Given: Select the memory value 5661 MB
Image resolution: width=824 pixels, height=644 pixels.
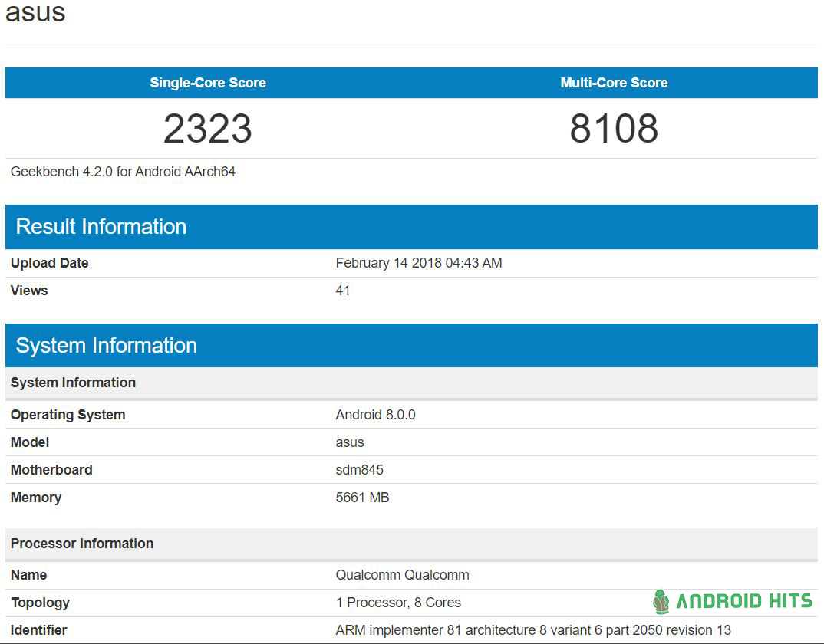Looking at the screenshot, I should pos(363,498).
